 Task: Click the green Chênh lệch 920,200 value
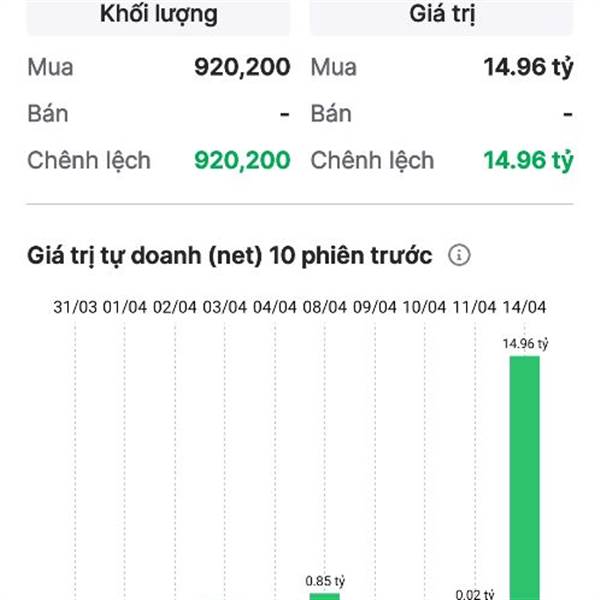pos(242,160)
